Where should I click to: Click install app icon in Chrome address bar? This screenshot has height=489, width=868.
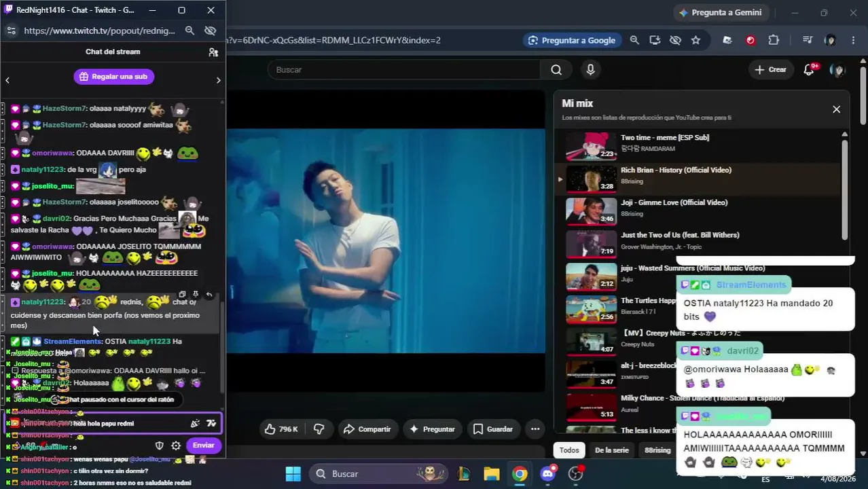655,40
